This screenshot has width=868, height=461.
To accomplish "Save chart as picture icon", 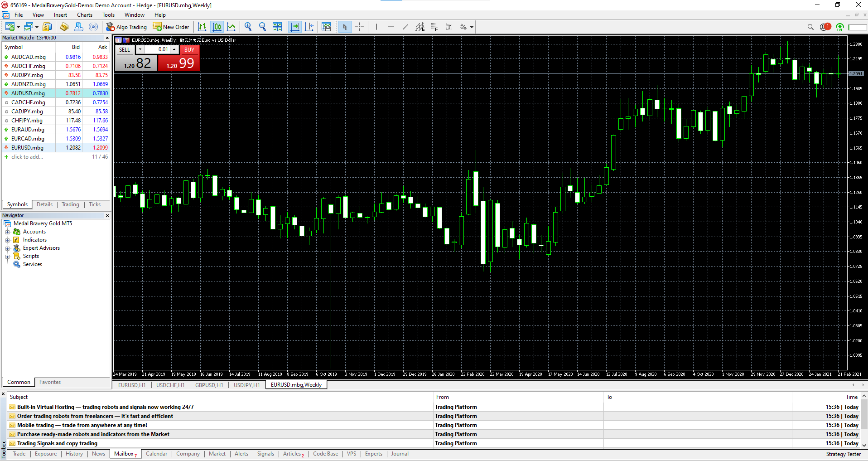I will 326,27.
